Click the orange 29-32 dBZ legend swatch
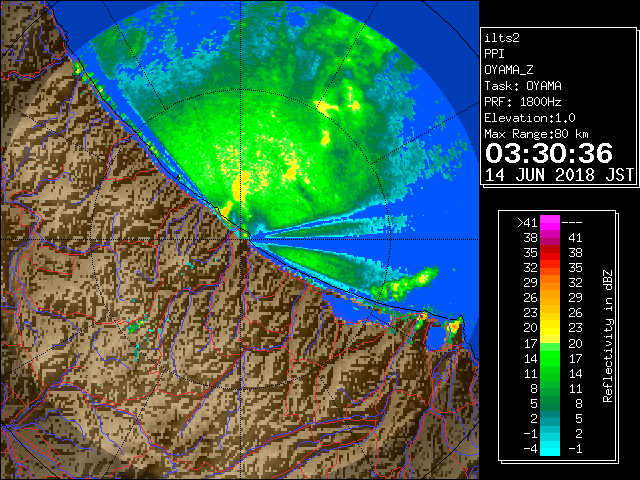 point(550,283)
